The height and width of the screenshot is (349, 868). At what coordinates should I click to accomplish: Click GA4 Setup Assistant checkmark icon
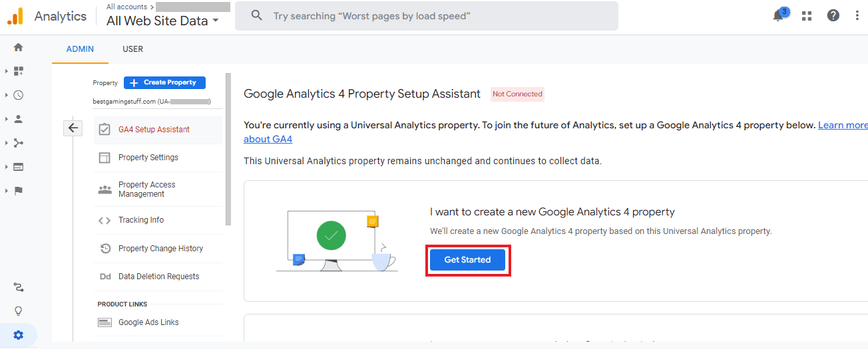click(105, 130)
